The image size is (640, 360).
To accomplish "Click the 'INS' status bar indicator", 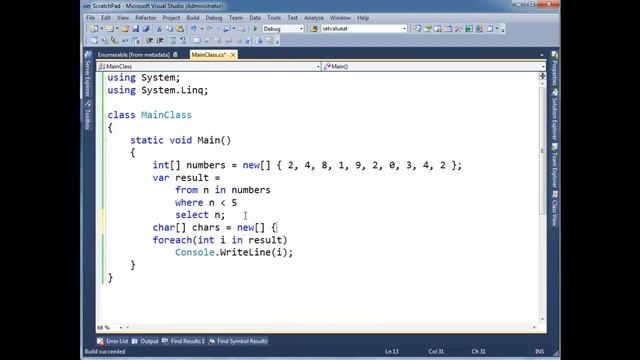I will pyautogui.click(x=539, y=351).
